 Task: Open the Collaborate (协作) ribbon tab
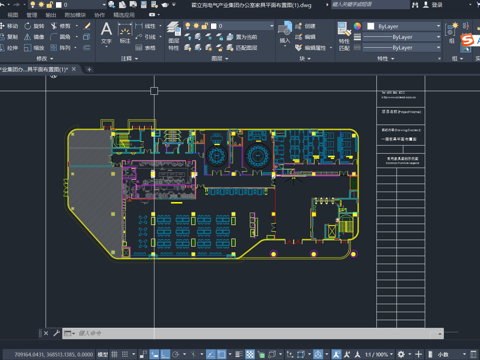[99, 15]
